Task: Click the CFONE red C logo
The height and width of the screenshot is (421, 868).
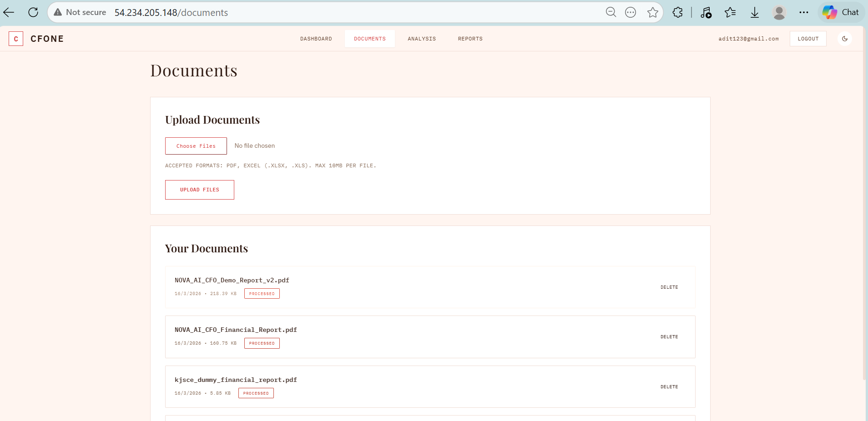Action: 16,39
